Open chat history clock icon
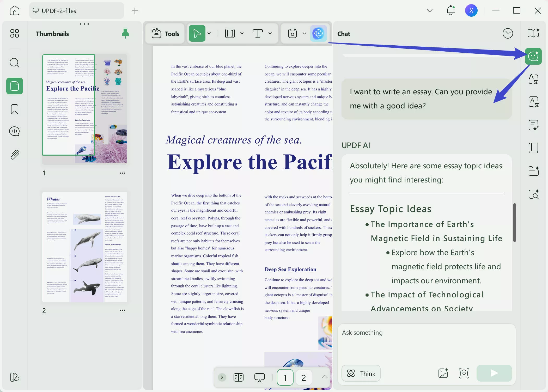The width and height of the screenshot is (548, 392). coord(508,34)
